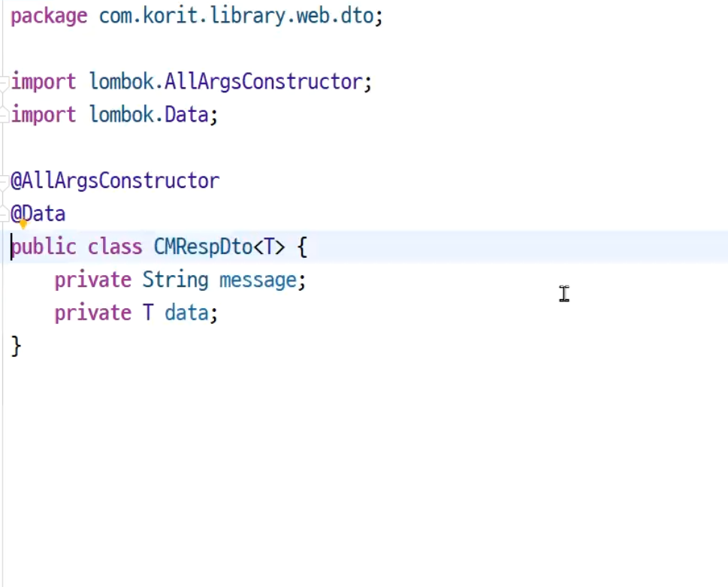Click generic type parameter <T>
Viewport: 728px width, 587px height.
pyautogui.click(x=269, y=247)
